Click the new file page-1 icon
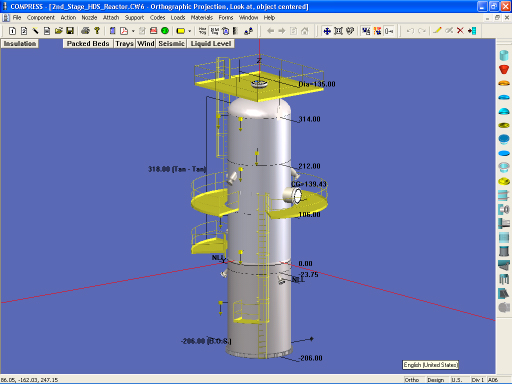 tap(12, 31)
